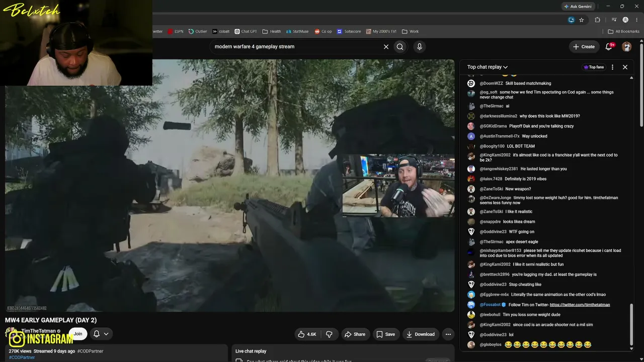Click the magnifier search button

pyautogui.click(x=400, y=47)
